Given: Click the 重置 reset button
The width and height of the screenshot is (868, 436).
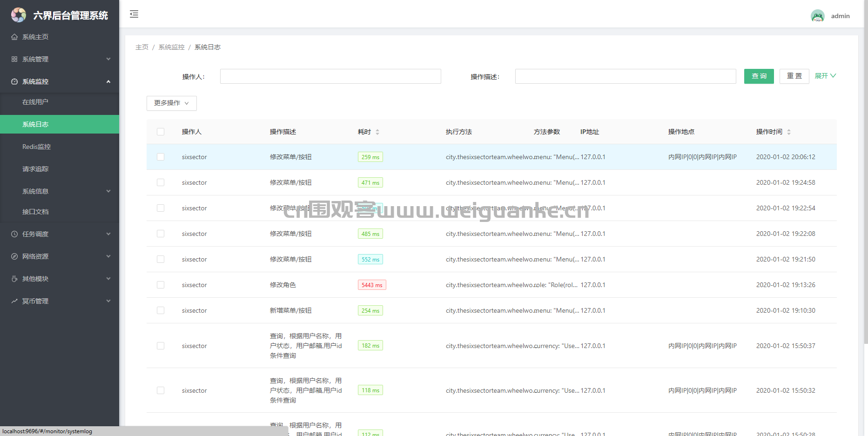Looking at the screenshot, I should click(x=794, y=76).
